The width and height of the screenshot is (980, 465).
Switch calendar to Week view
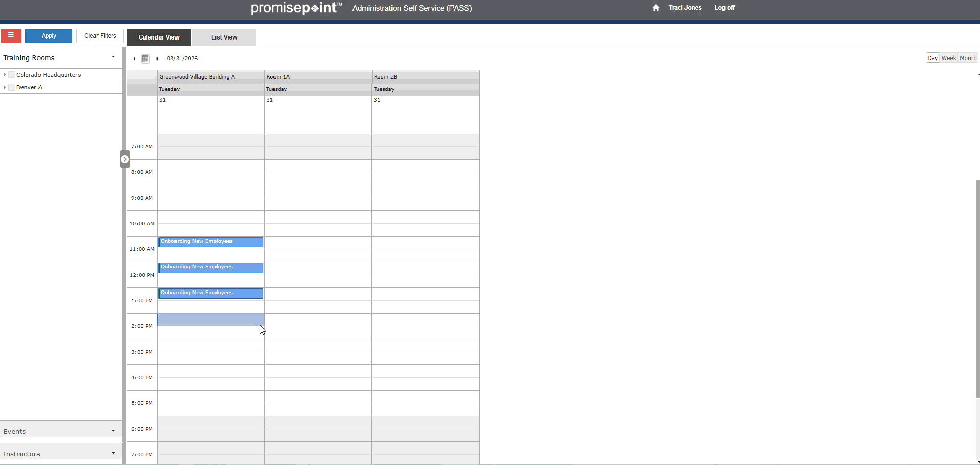coord(949,58)
